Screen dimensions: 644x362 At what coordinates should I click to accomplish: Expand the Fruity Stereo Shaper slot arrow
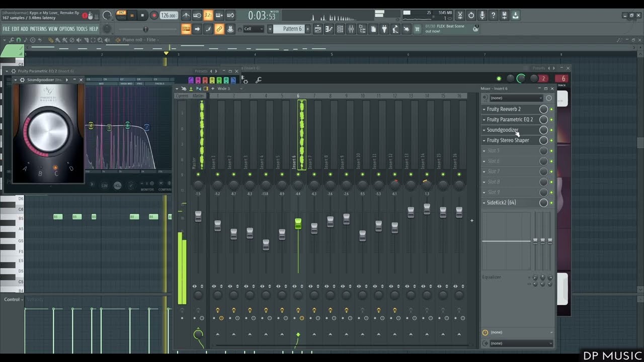[x=484, y=141]
